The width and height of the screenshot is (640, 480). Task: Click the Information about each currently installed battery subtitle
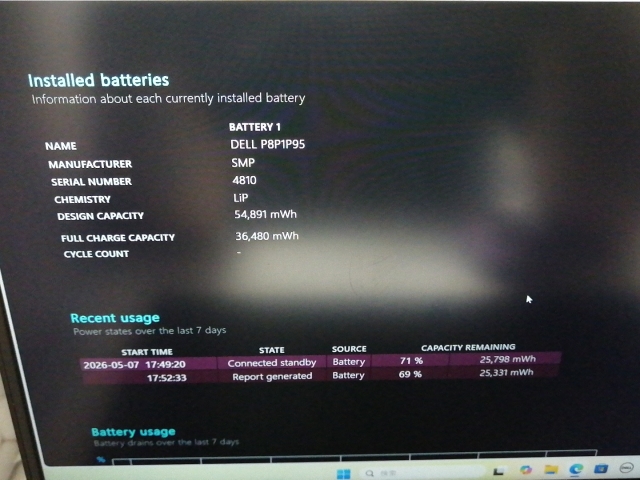(x=169, y=98)
